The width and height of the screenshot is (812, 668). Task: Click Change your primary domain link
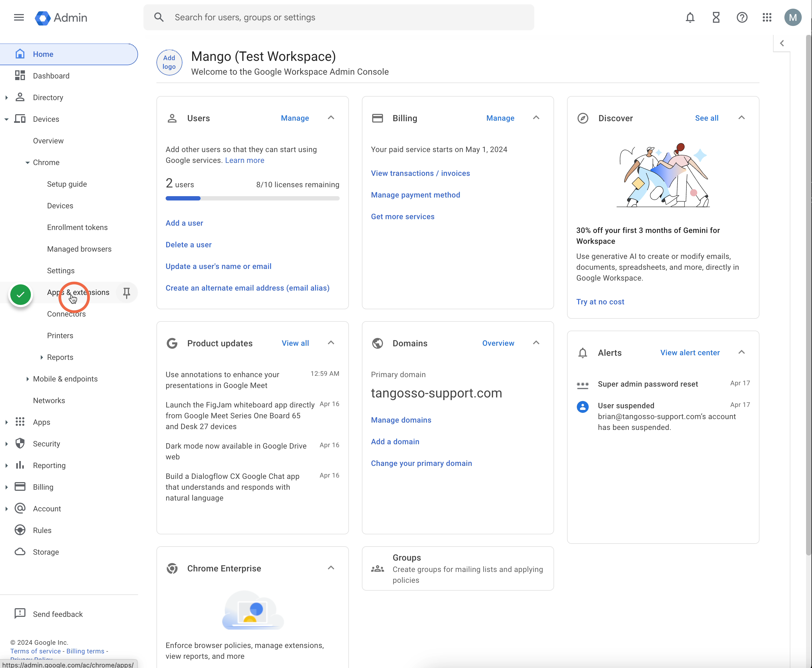pos(421,464)
